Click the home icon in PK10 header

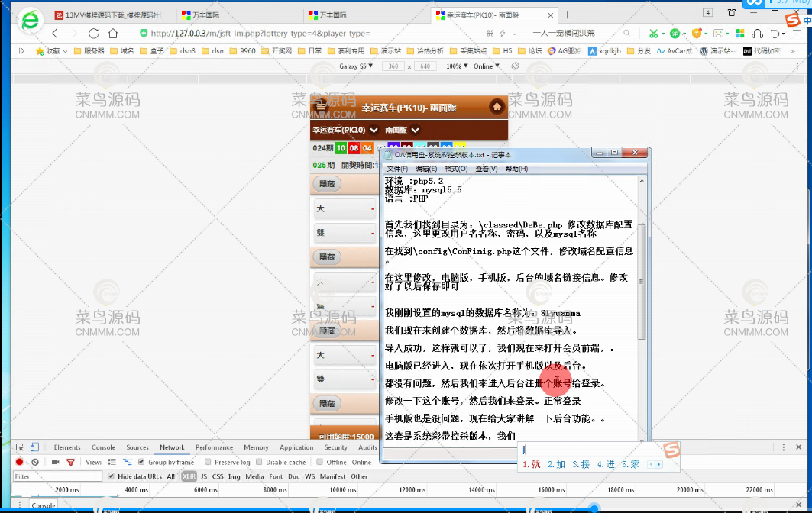coord(497,107)
